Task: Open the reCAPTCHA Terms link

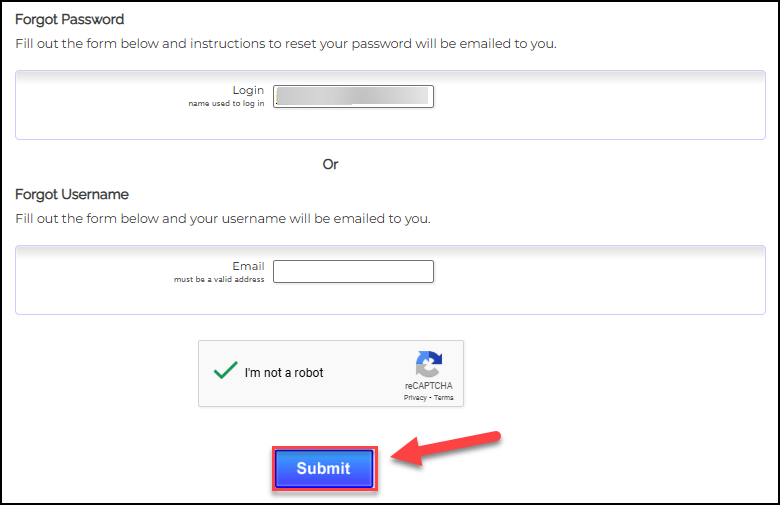Action: (x=443, y=397)
